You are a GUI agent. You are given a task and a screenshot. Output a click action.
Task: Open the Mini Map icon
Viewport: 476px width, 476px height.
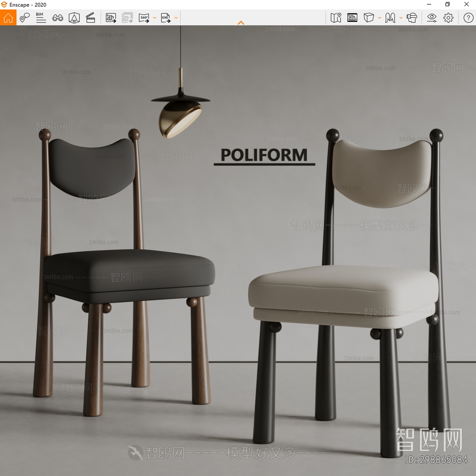click(336, 18)
